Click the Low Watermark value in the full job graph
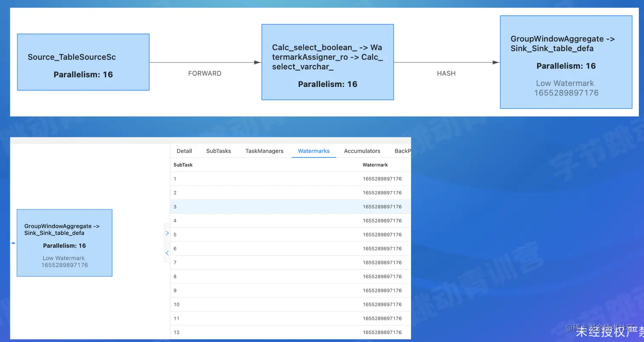 (566, 93)
